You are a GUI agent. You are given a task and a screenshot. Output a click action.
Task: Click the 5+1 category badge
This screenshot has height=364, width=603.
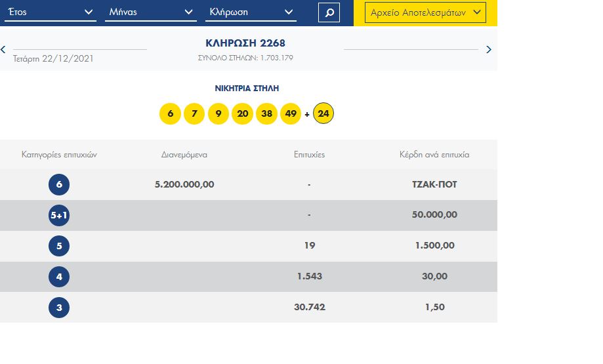[59, 215]
